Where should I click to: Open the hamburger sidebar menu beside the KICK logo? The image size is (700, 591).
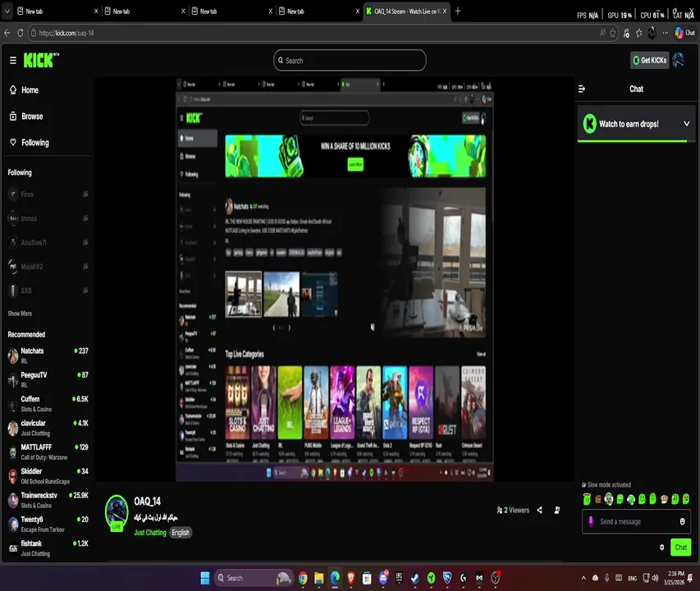point(13,60)
